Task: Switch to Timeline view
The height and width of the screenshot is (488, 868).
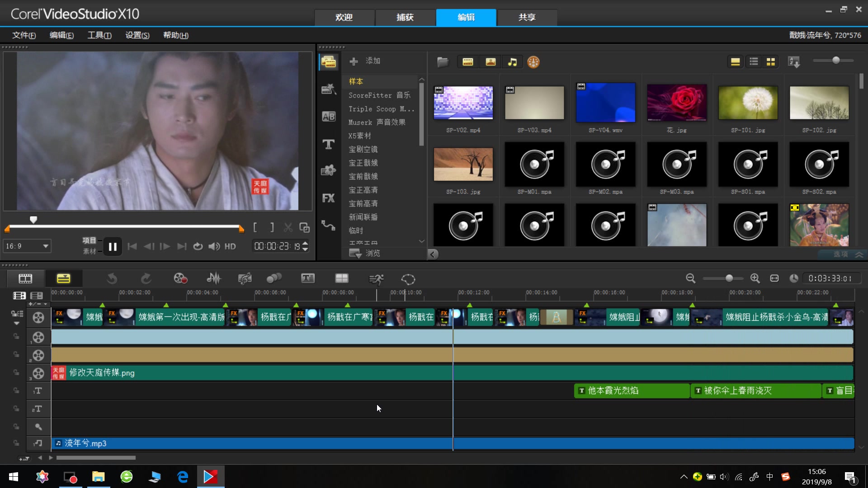Action: (63, 279)
